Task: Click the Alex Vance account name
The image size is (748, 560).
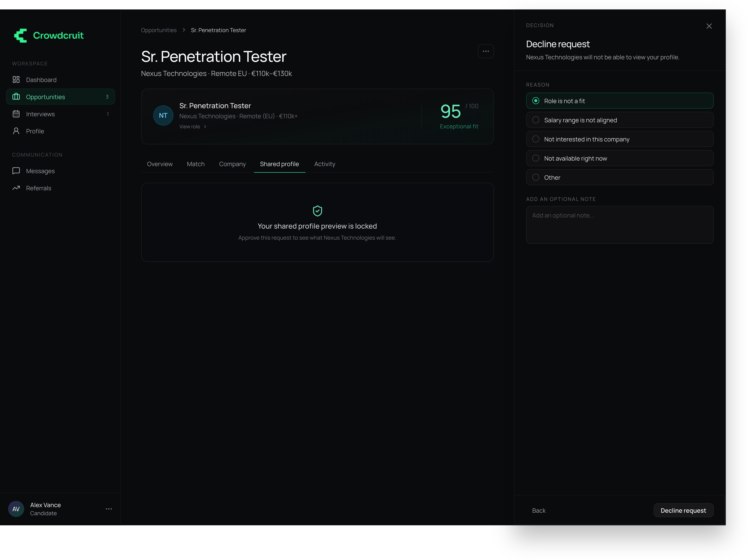Action: coord(45,505)
